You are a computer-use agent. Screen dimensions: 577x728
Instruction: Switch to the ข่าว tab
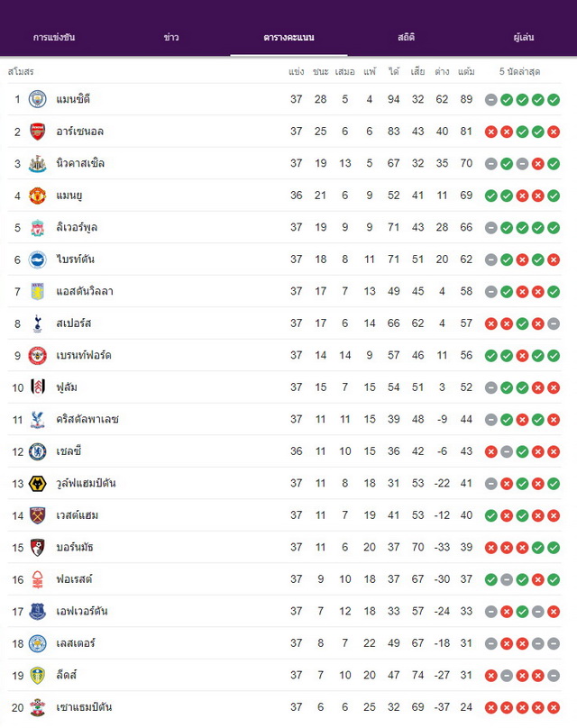coord(171,37)
